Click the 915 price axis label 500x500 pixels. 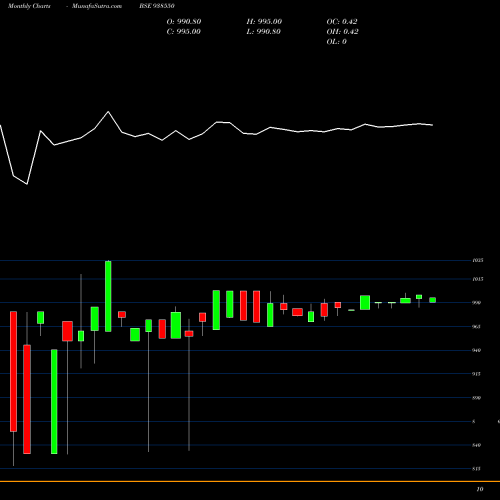point(477,374)
